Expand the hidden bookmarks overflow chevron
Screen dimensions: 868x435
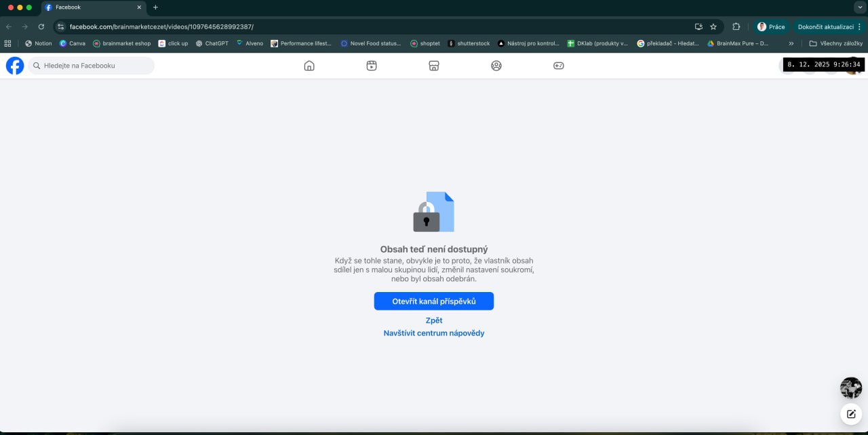pos(791,43)
